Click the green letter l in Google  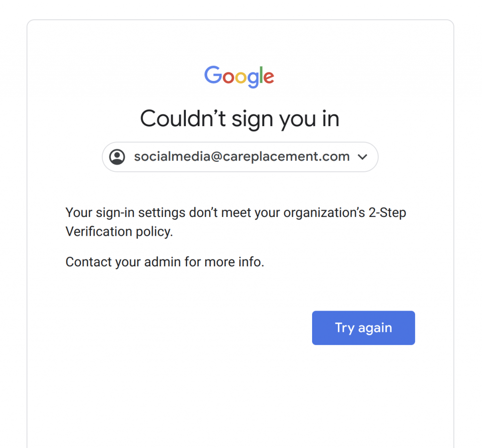point(260,75)
